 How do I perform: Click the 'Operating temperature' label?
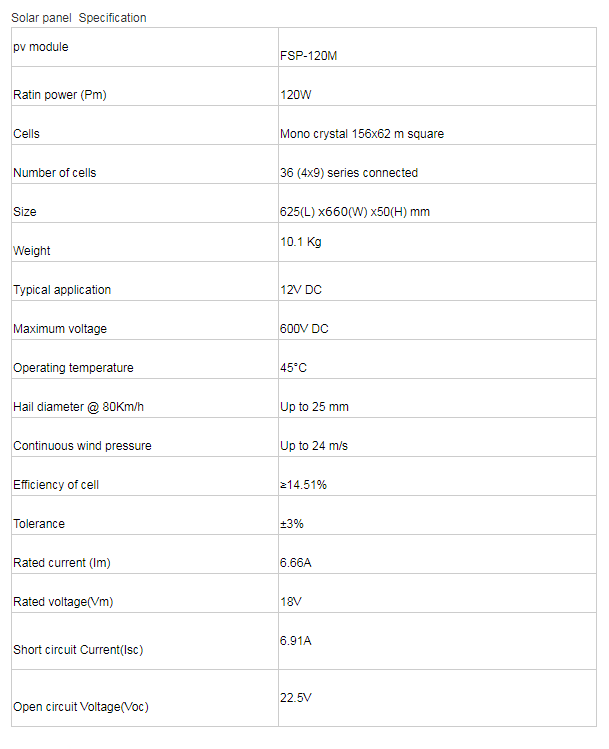[73, 368]
